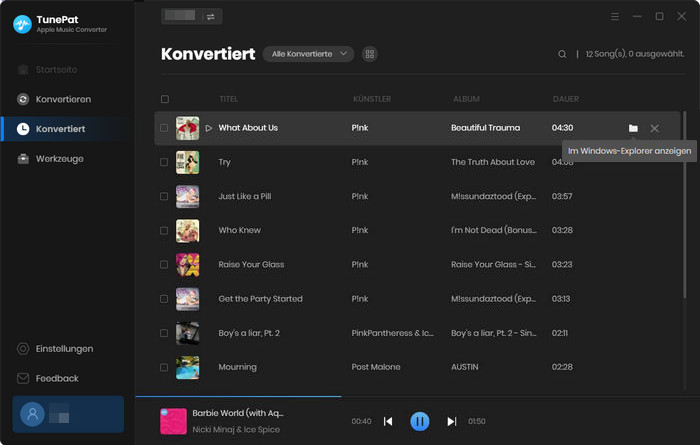
Task: Switch to grid view icon
Action: [370, 54]
